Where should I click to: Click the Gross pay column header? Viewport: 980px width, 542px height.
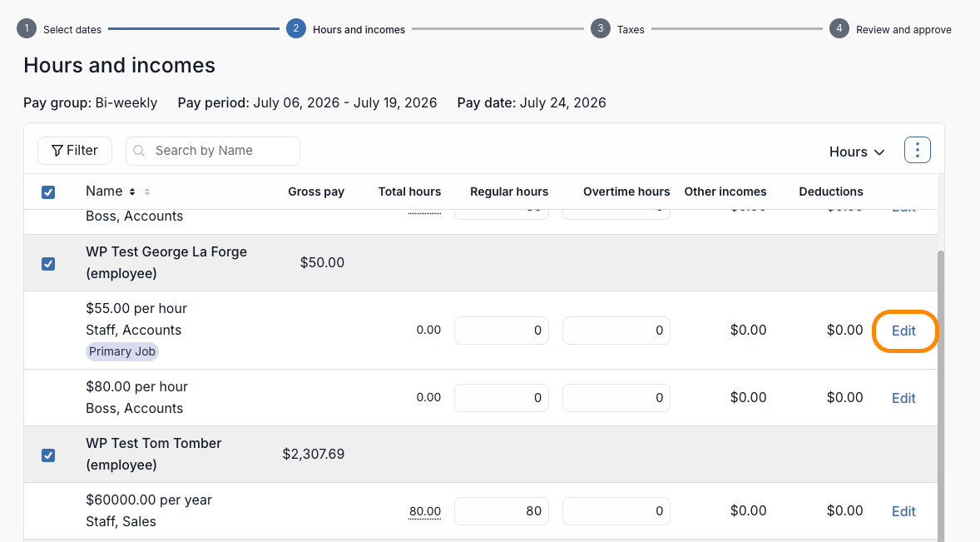[x=316, y=192]
